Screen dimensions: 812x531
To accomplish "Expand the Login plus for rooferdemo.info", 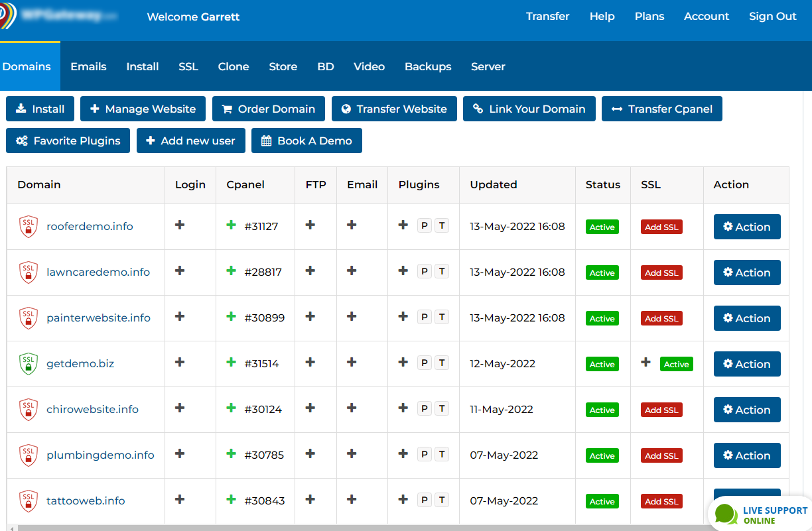I will tap(180, 225).
